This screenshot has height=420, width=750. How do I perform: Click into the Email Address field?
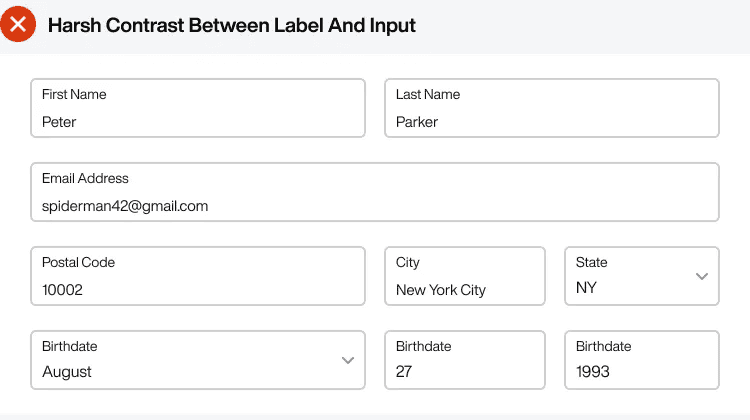pos(375,192)
